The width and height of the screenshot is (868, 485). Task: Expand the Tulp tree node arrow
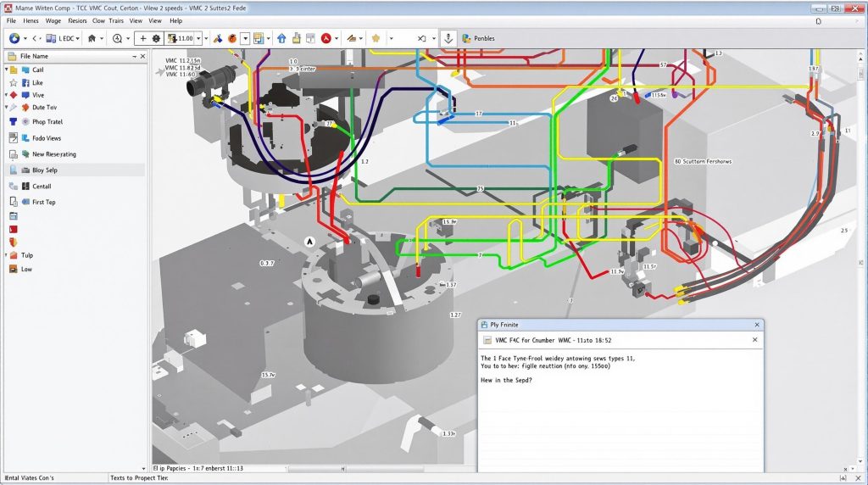coord(7,254)
